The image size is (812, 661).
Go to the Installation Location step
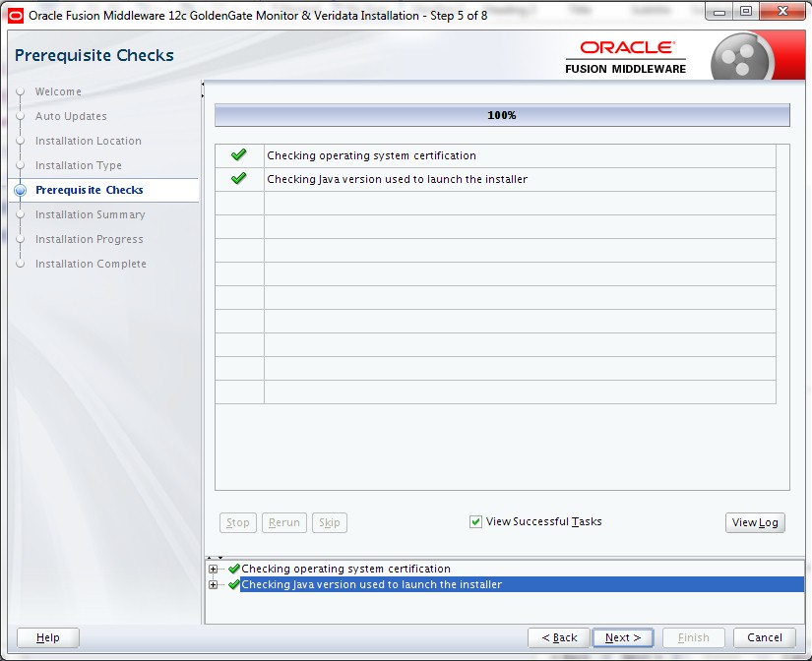(x=88, y=141)
